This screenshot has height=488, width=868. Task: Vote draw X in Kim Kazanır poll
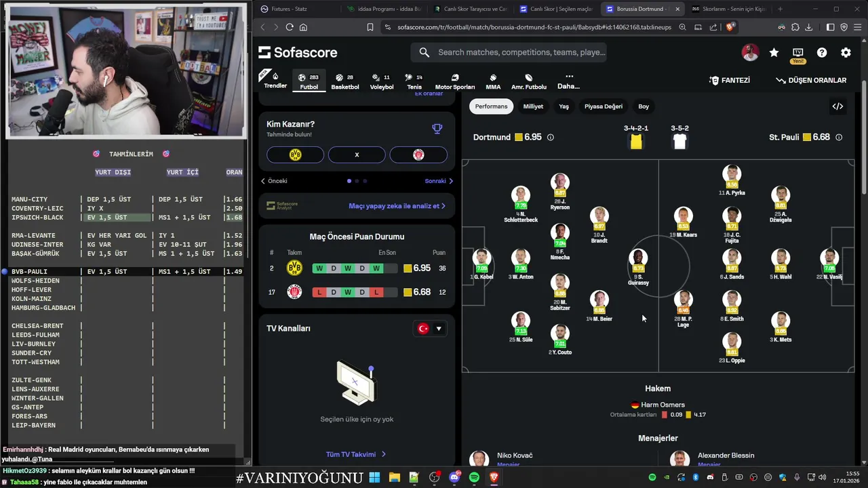coord(357,155)
